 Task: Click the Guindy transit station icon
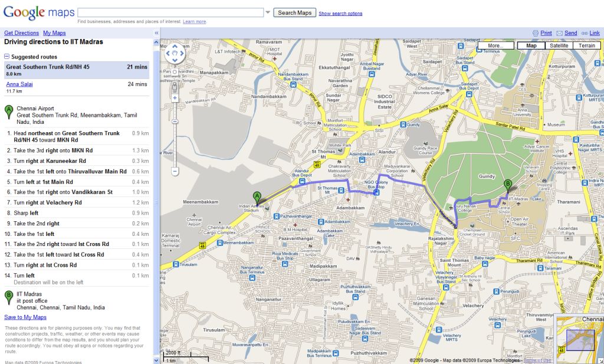click(403, 124)
